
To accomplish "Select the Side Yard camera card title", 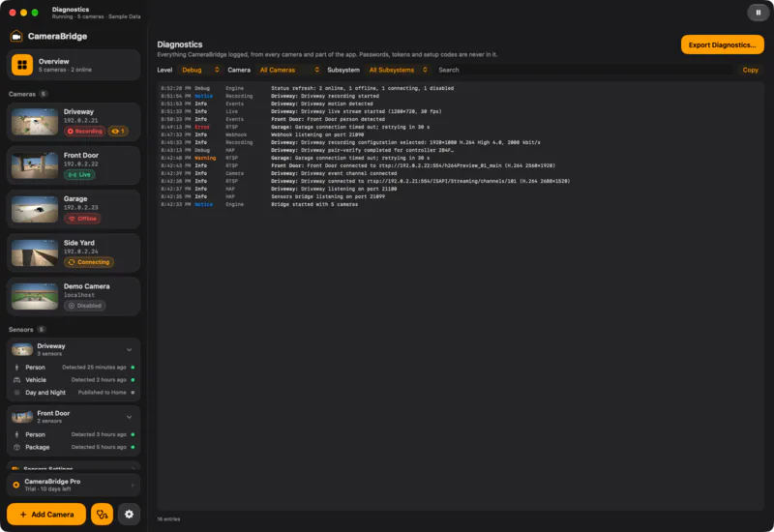I will click(79, 243).
